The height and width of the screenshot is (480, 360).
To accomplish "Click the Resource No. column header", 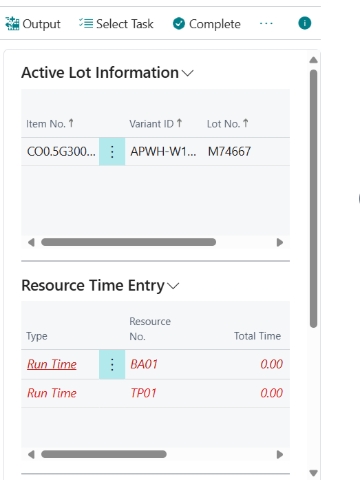I will 150,329.
